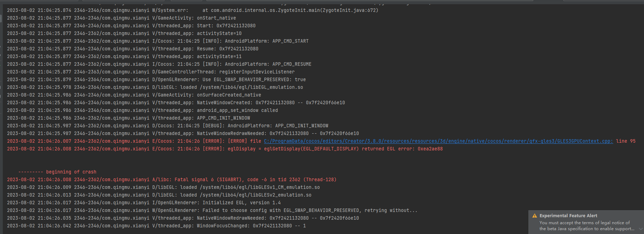Screen dimensions: 644x234
Task: Select the APP_CMD_START log entry
Action: click(x=157, y=41)
